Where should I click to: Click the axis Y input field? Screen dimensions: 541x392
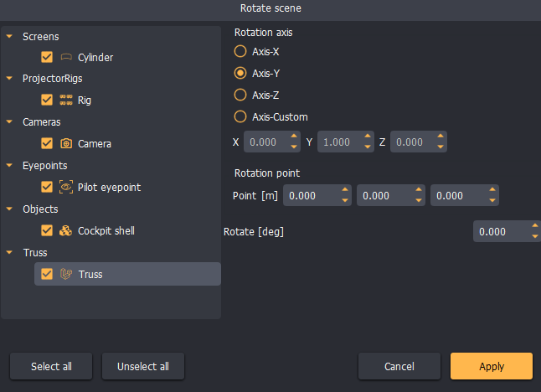(345, 142)
